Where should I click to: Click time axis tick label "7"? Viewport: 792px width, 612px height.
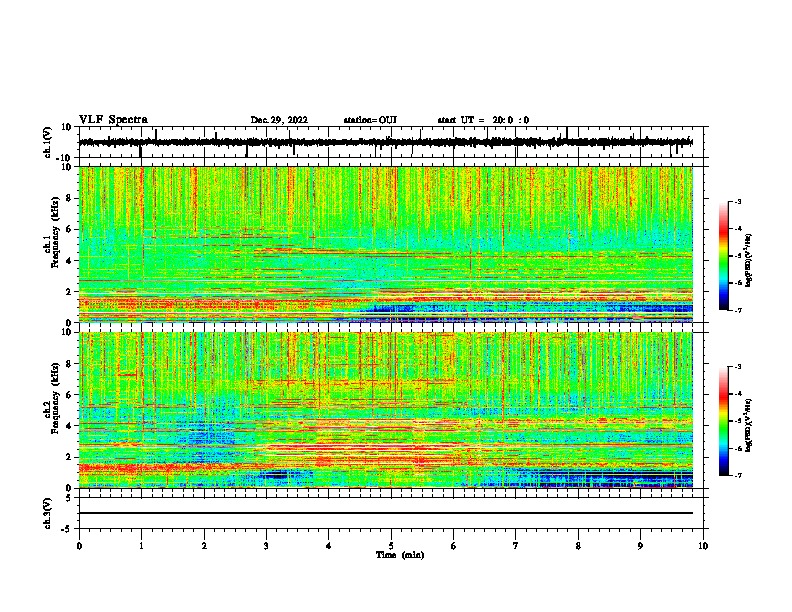click(516, 546)
